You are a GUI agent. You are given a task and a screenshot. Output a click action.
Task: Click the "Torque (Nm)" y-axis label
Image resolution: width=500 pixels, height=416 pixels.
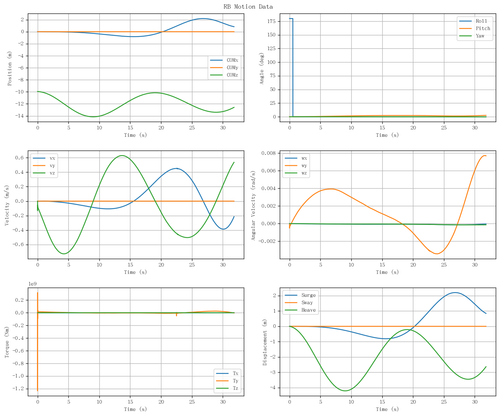point(7,342)
